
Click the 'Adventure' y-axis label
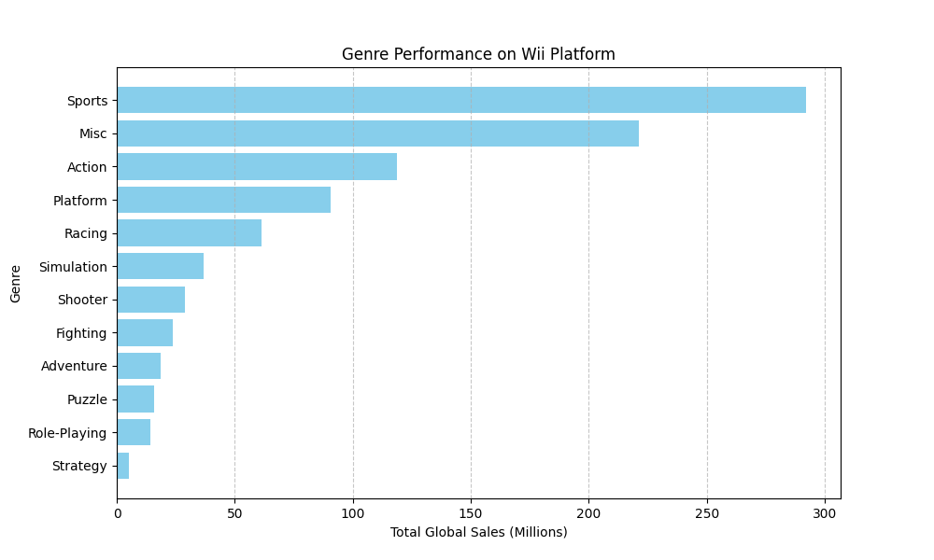click(x=74, y=366)
